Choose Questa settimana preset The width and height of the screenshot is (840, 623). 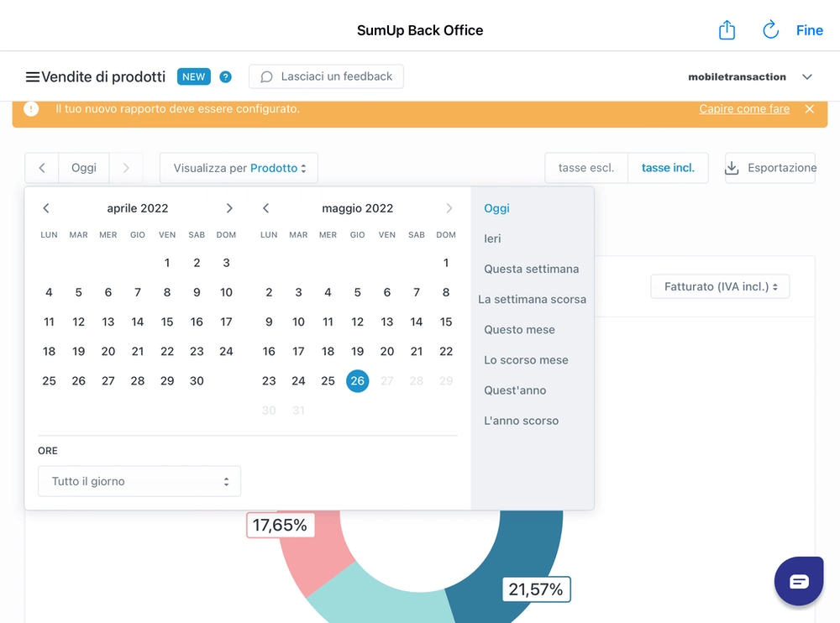point(532,269)
